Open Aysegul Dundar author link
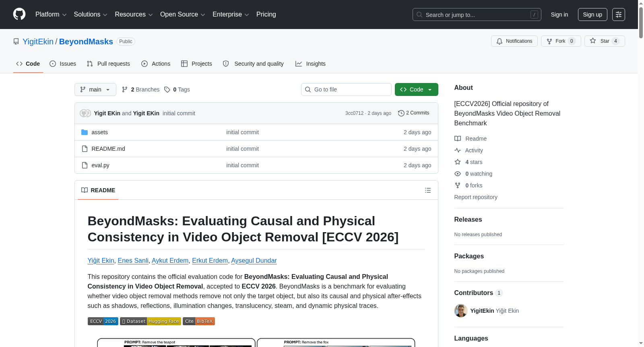The width and height of the screenshot is (644, 347). tap(254, 260)
